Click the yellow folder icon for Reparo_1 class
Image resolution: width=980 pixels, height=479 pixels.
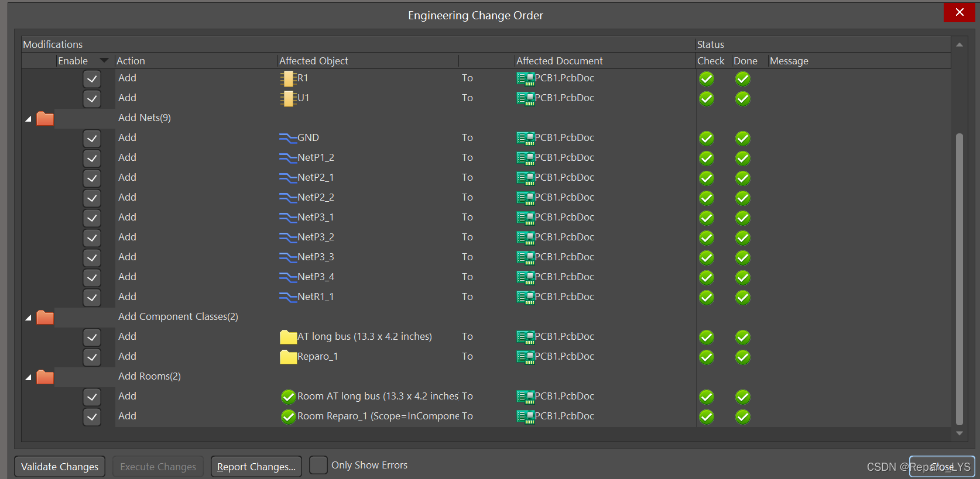[288, 357]
